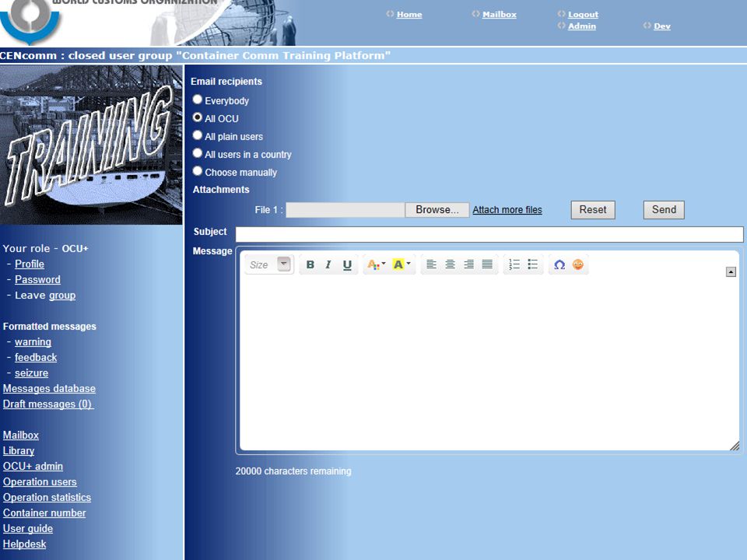
Task: Open Mailbox from top navigation
Action: pos(500,15)
